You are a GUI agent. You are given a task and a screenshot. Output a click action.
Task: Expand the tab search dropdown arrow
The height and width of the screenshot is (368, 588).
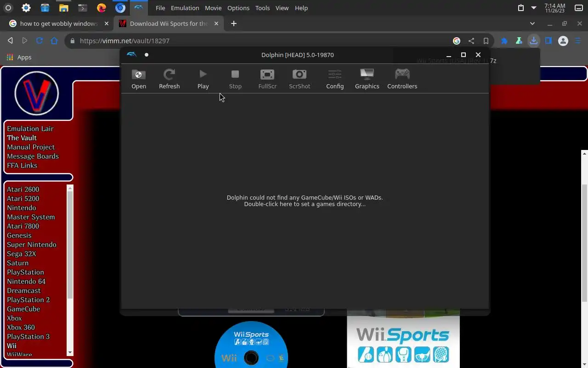532,23
